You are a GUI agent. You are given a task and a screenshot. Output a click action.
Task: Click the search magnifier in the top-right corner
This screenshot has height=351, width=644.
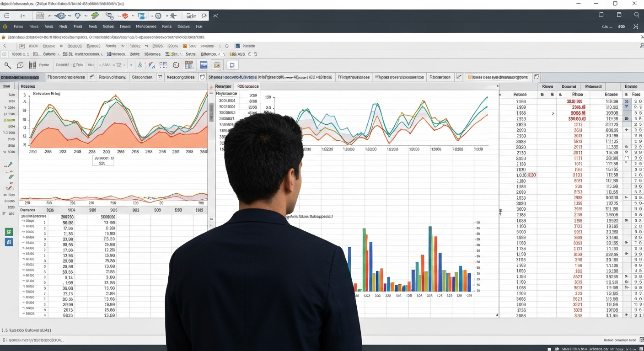click(x=636, y=15)
